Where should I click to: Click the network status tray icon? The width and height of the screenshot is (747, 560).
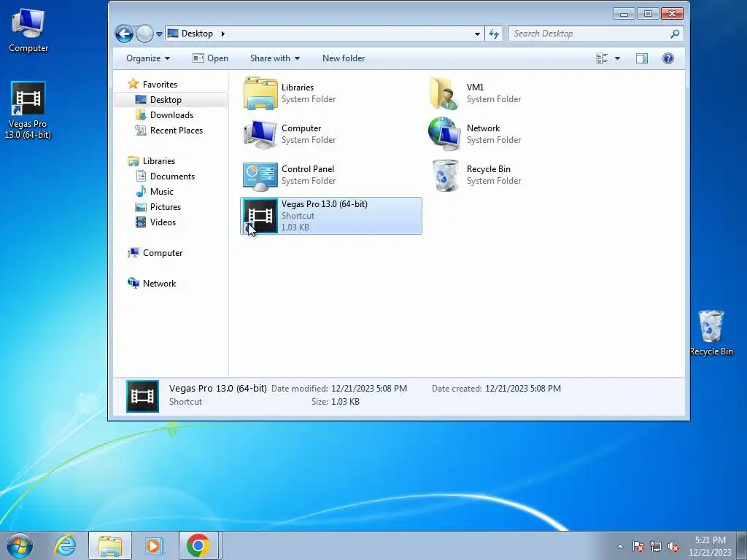click(656, 546)
